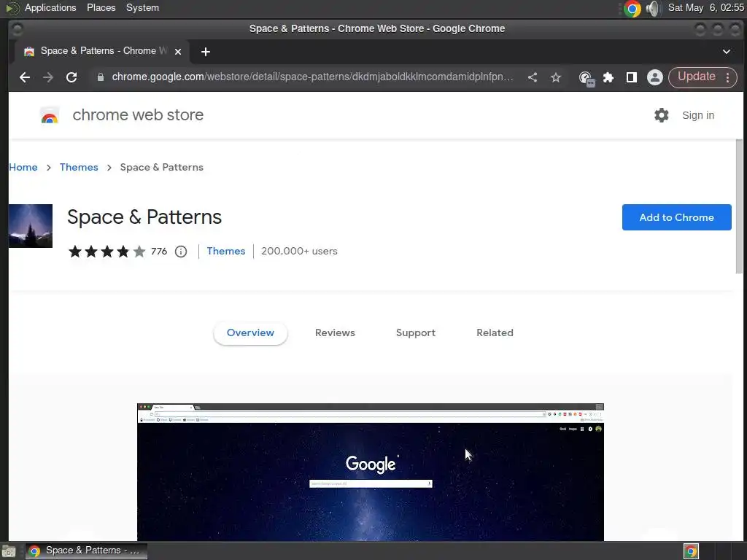Click the 200,000+ users text
This screenshot has height=560, width=747.
tap(299, 251)
